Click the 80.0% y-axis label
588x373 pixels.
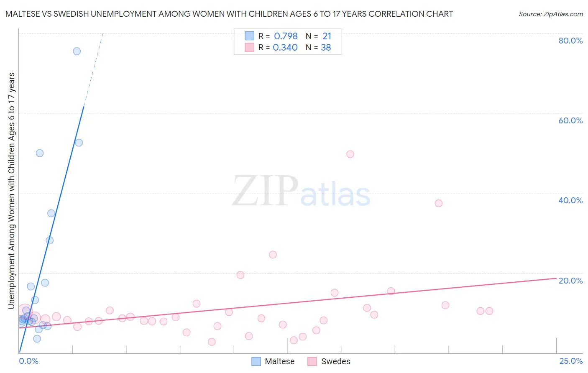[570, 41]
